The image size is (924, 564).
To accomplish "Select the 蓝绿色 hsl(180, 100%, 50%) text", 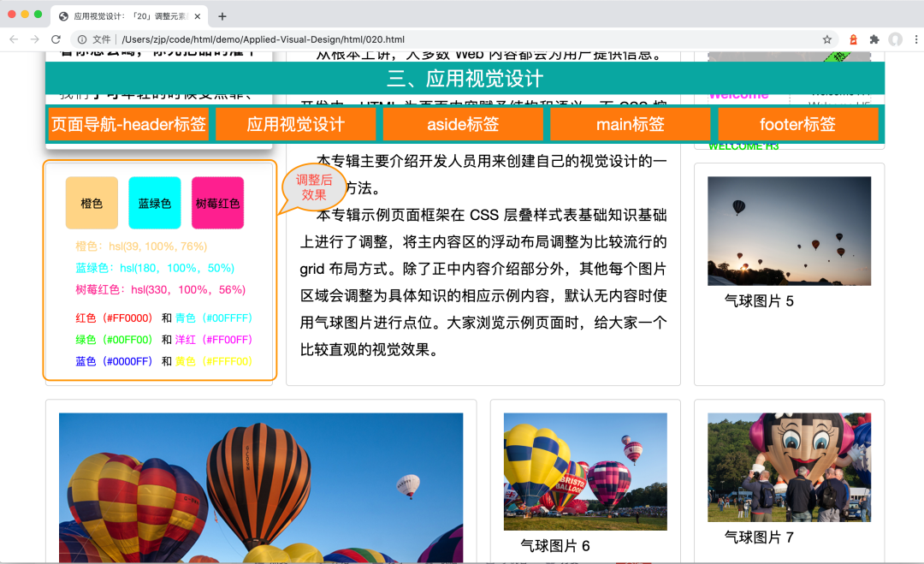I will 155,268.
